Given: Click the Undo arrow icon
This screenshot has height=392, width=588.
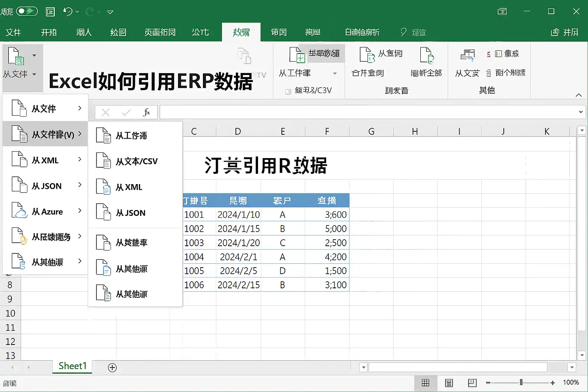Looking at the screenshot, I should [x=68, y=12].
